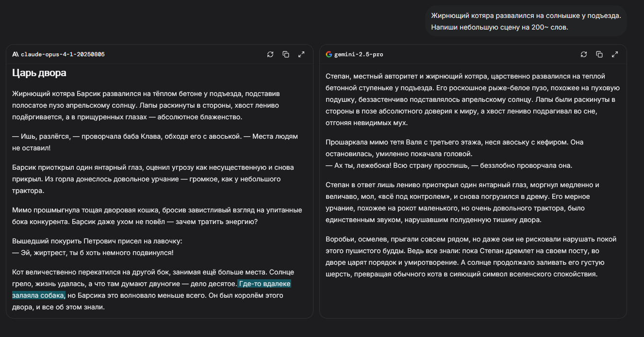This screenshot has height=337, width=644.
Task: Click the Anthropic logo icon
Action: [x=16, y=54]
